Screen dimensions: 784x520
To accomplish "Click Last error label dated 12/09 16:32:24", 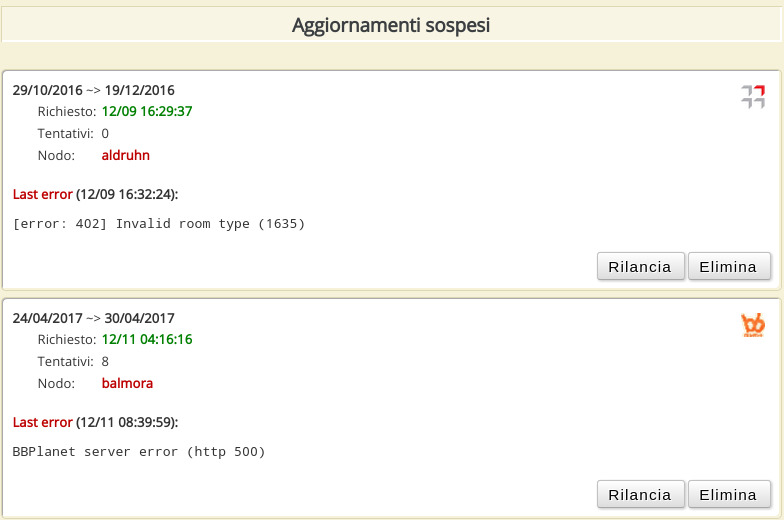I will point(95,194).
